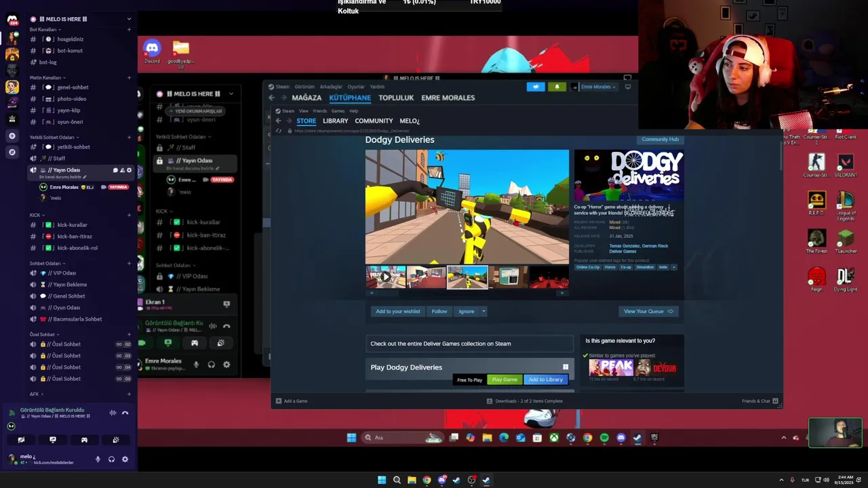Click Add a Game in Steam
This screenshot has height=488, width=868.
(292, 401)
